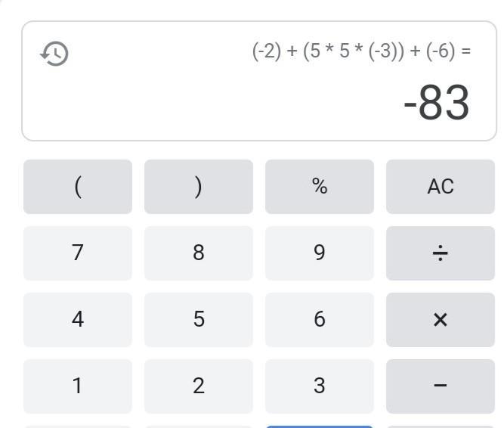504x428 pixels.
Task: Select the number 1 key
Action: pos(78,386)
